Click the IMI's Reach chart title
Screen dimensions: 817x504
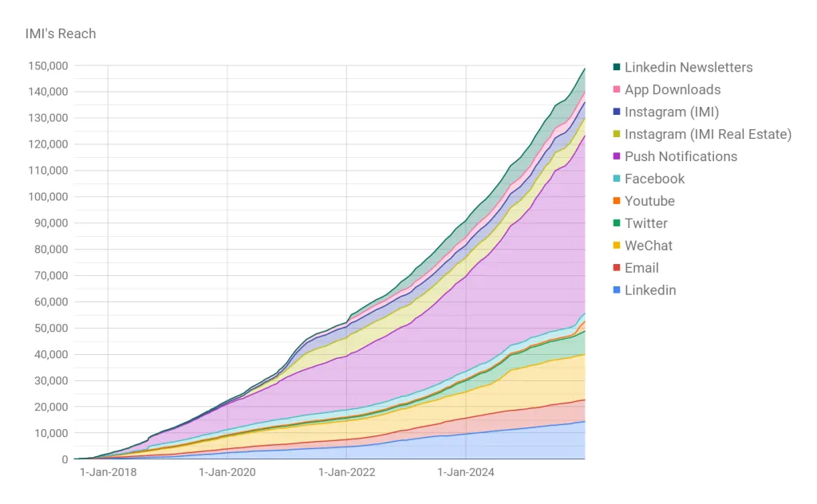point(61,33)
